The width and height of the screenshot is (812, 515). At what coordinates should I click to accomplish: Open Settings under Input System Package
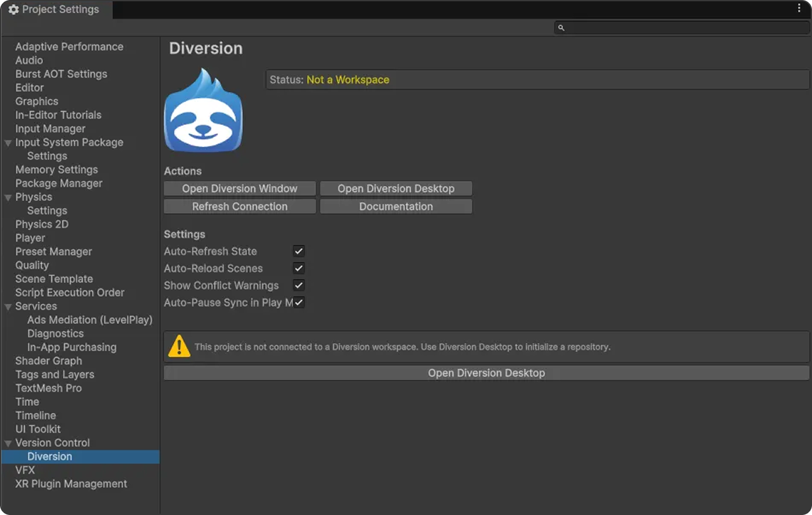click(47, 156)
